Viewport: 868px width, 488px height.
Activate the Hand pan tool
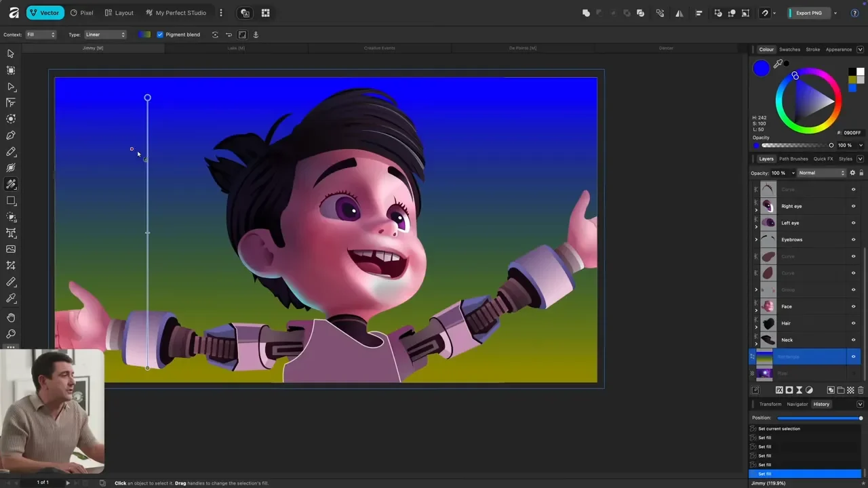pos(11,317)
